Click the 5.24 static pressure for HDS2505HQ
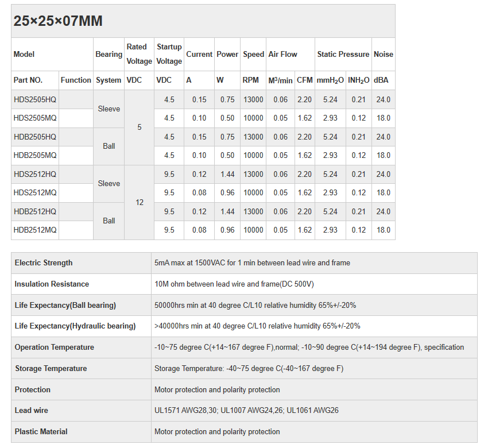 [330, 100]
